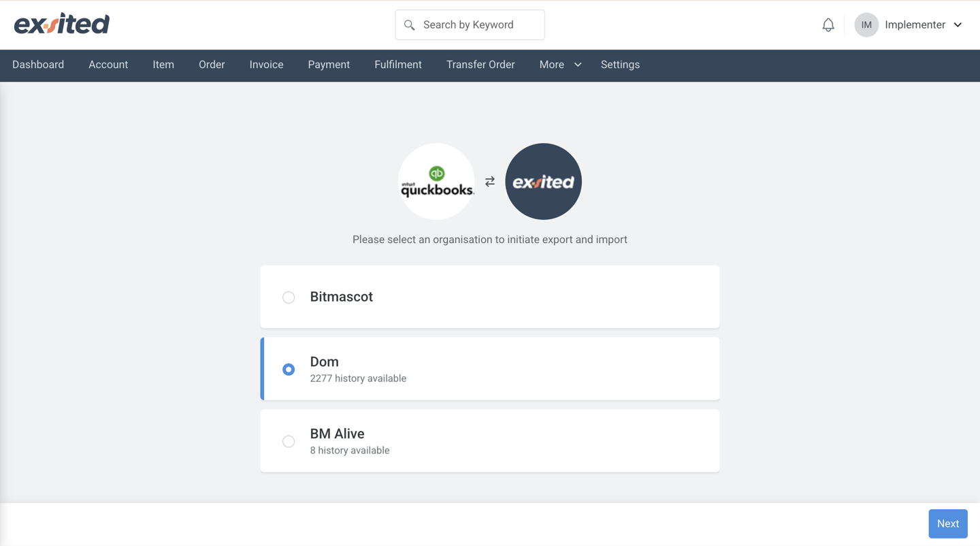Select the Bitmascot radio button

click(x=289, y=298)
